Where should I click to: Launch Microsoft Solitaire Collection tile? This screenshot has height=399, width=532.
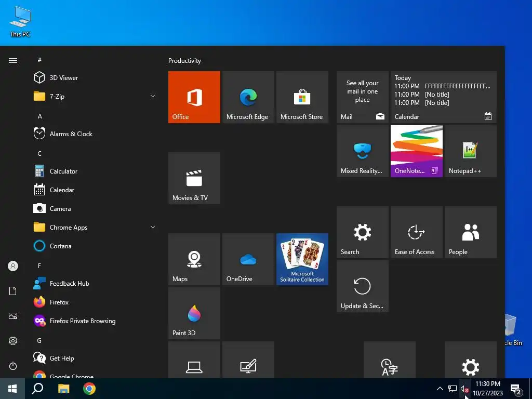302,259
